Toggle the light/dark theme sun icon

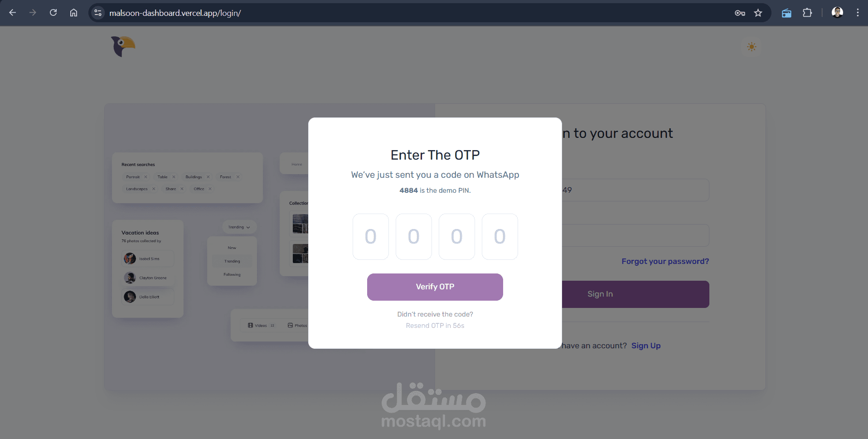click(752, 47)
